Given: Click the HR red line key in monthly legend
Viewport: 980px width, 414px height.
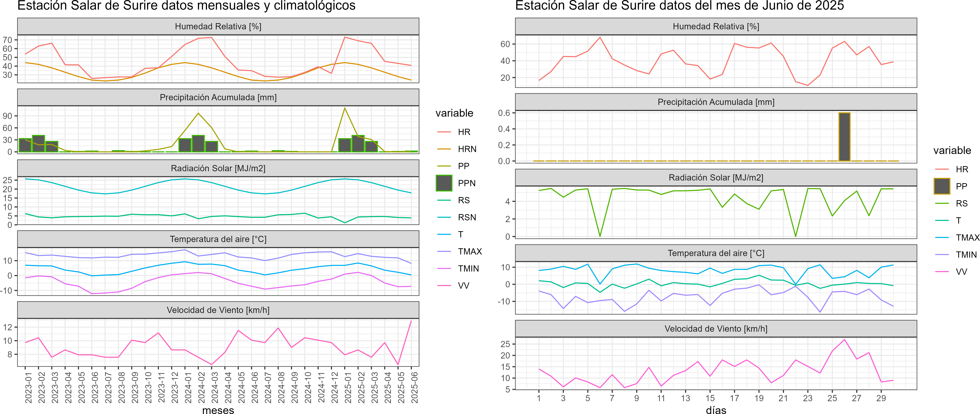Looking at the screenshot, I should (x=444, y=132).
